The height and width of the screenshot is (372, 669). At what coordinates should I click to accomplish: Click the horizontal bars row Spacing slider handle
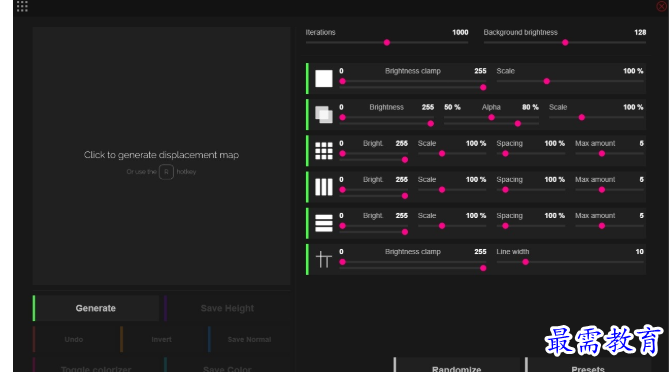(x=505, y=226)
